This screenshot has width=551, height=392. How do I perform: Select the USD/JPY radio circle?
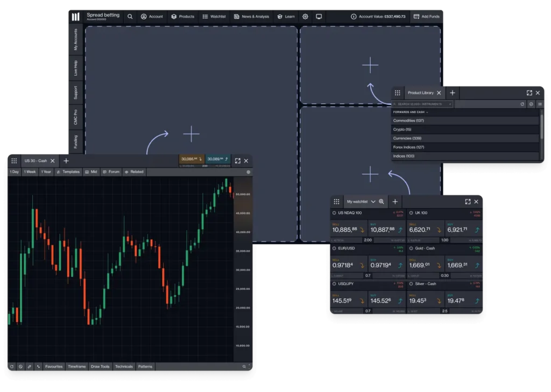pyautogui.click(x=334, y=284)
